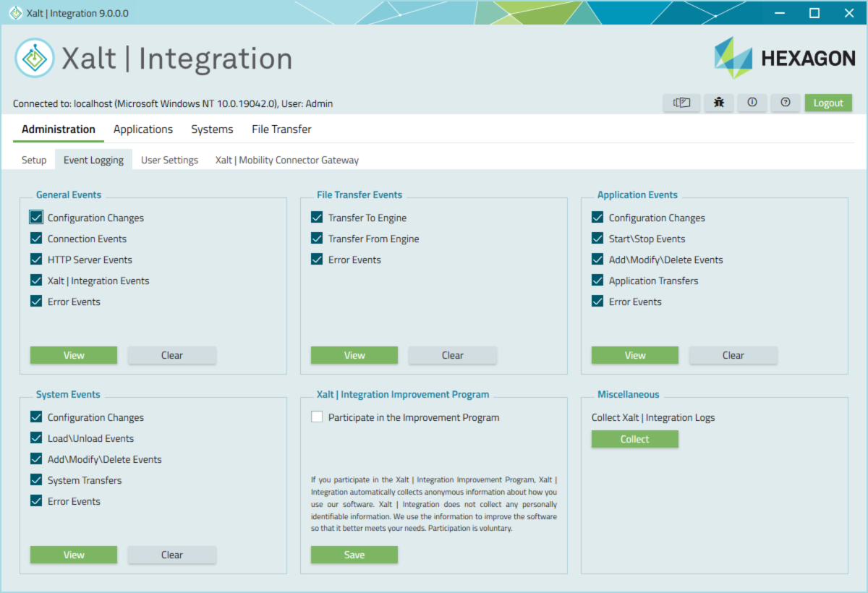Toggle System Add\Modify\Delete Events checkbox

[x=36, y=458]
